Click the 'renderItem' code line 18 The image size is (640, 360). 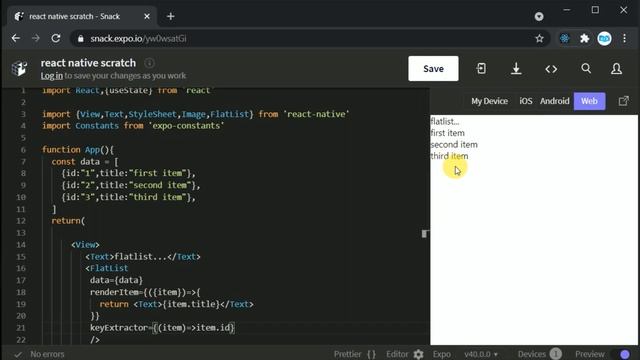point(145,292)
